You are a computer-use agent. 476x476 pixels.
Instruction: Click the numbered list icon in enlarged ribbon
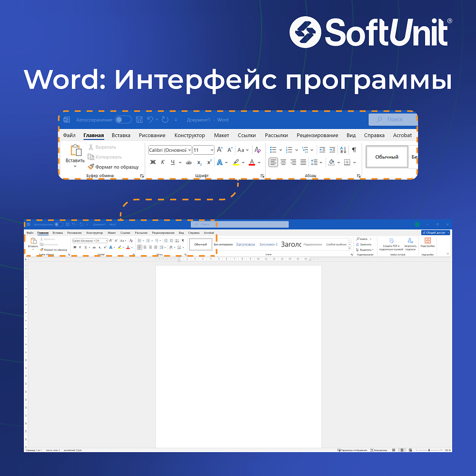click(289, 150)
